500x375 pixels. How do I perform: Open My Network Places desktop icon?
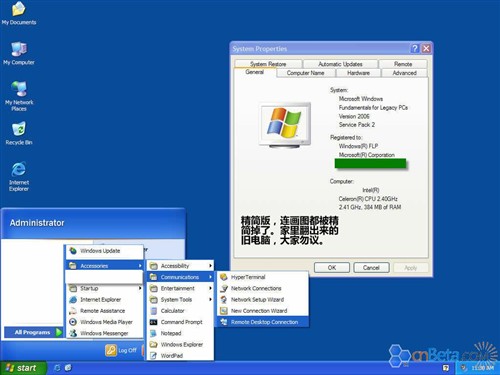pyautogui.click(x=19, y=96)
